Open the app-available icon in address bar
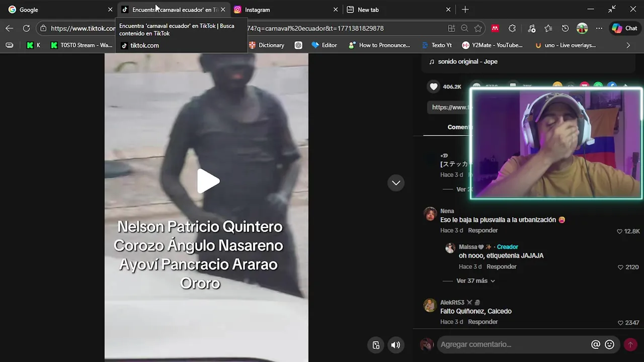This screenshot has height=362, width=644. [451, 28]
